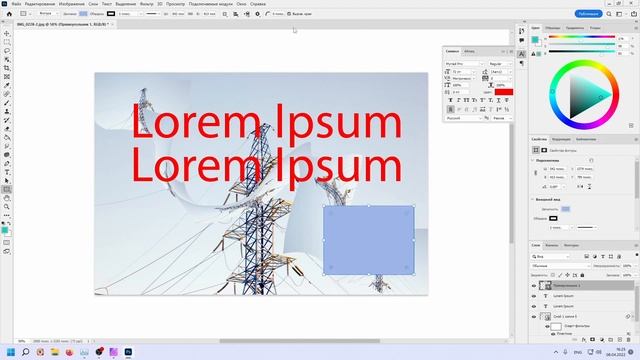Click the Photoshop taskbar icon
The height and width of the screenshot is (360, 640).
coord(128,352)
